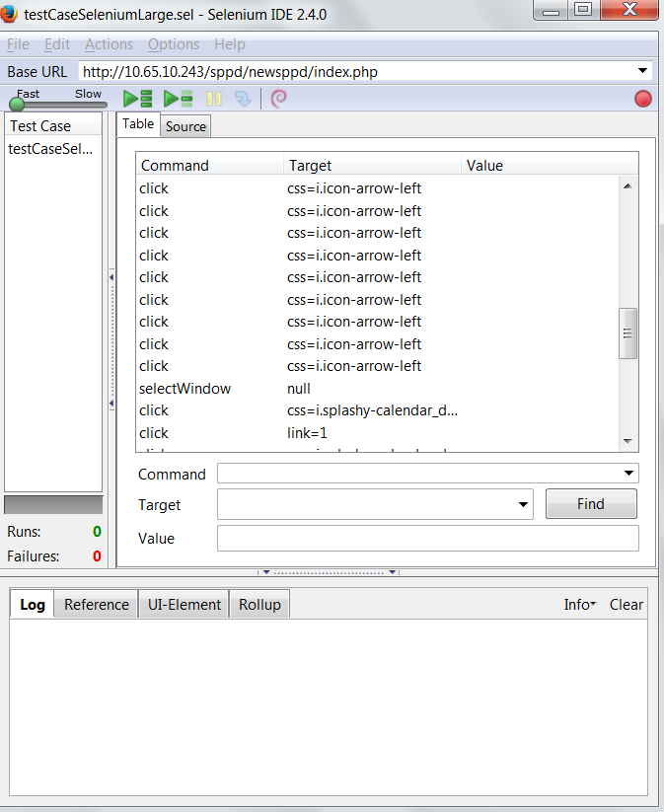Image resolution: width=664 pixels, height=812 pixels.
Task: Open the Actions menu
Action: point(109,44)
